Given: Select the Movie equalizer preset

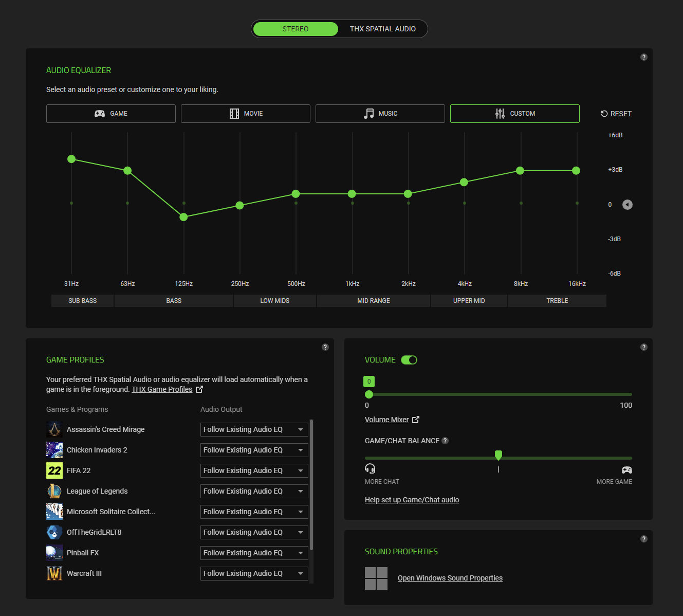Looking at the screenshot, I should pyautogui.click(x=246, y=114).
